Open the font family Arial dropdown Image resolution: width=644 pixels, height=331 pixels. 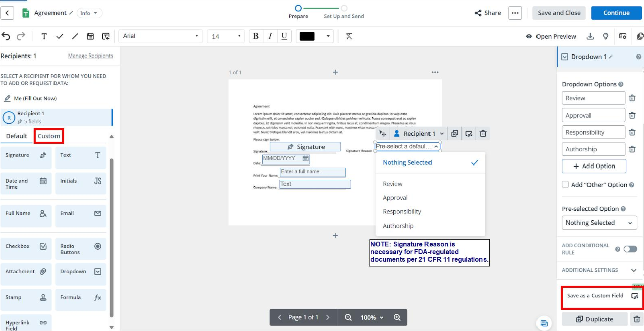(160, 36)
